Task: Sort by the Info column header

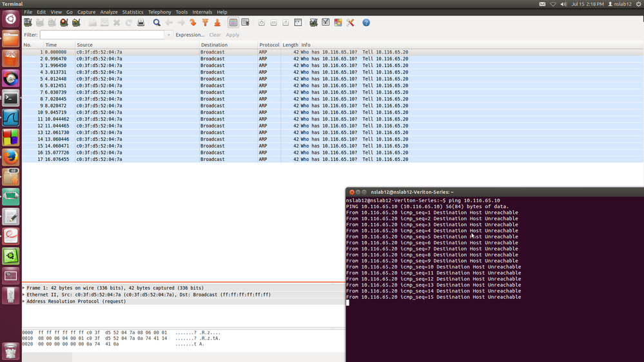Action: [471, 44]
